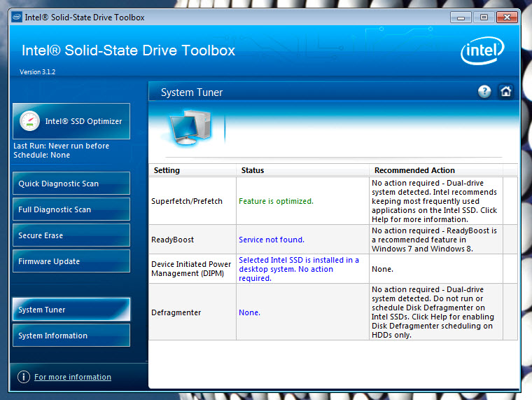The width and height of the screenshot is (532, 400).
Task: Click the Intel logo in the header
Action: (x=482, y=51)
